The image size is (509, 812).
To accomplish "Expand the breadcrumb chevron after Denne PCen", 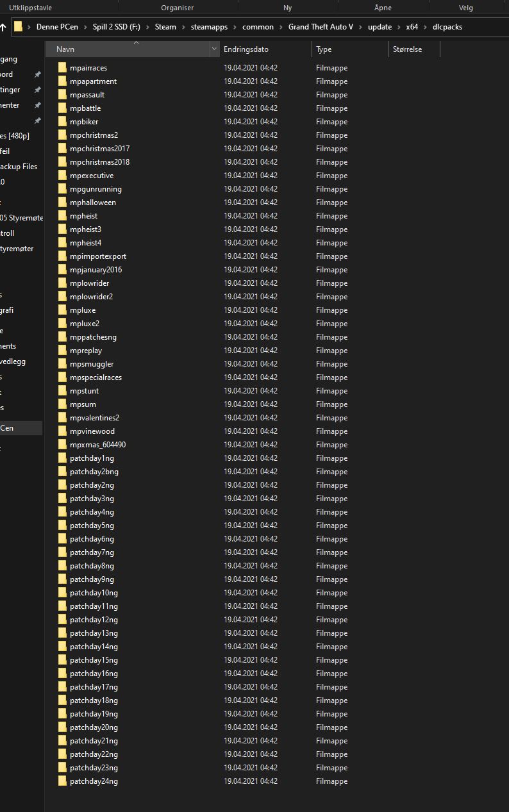I will point(85,27).
